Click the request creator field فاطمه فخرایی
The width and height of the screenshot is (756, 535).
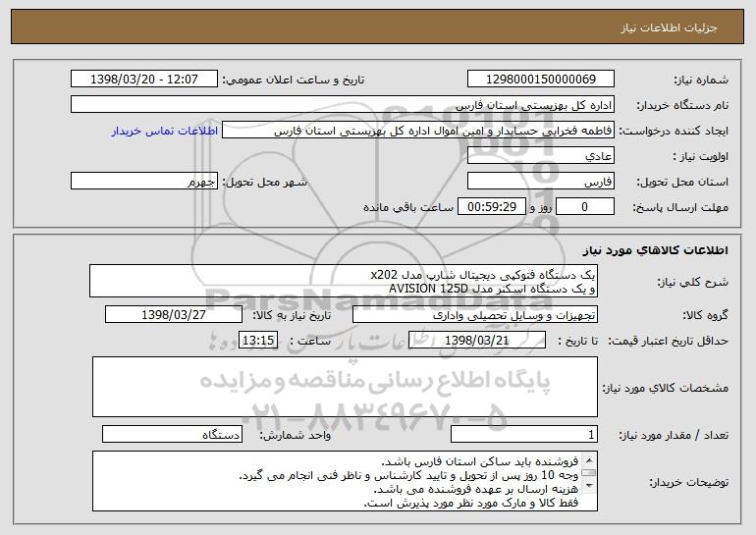click(418, 131)
